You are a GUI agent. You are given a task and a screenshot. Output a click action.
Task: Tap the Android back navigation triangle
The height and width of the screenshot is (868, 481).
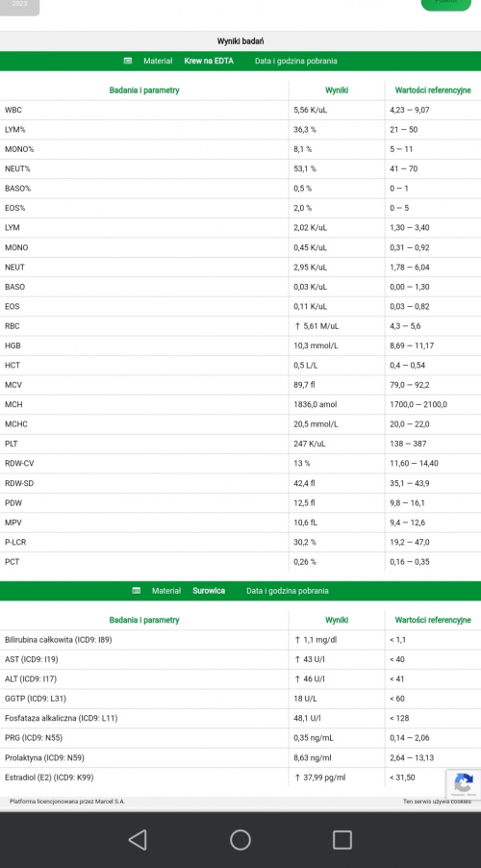click(x=138, y=840)
